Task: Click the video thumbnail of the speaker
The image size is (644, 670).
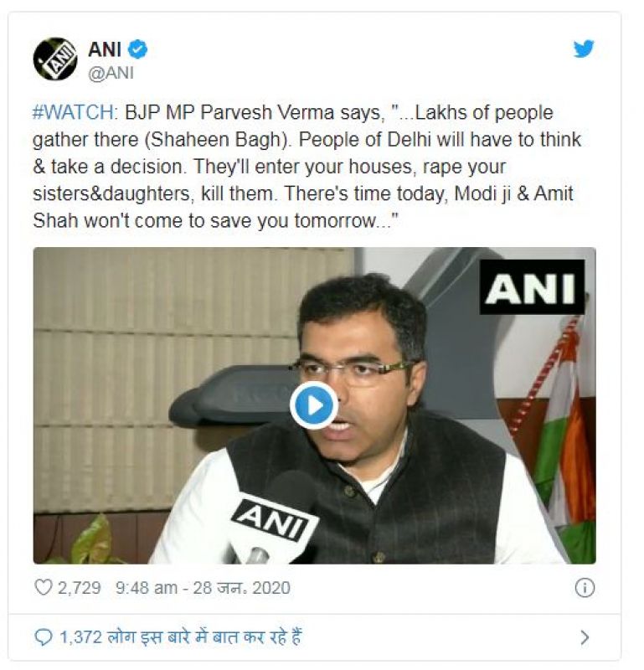Action: (315, 405)
